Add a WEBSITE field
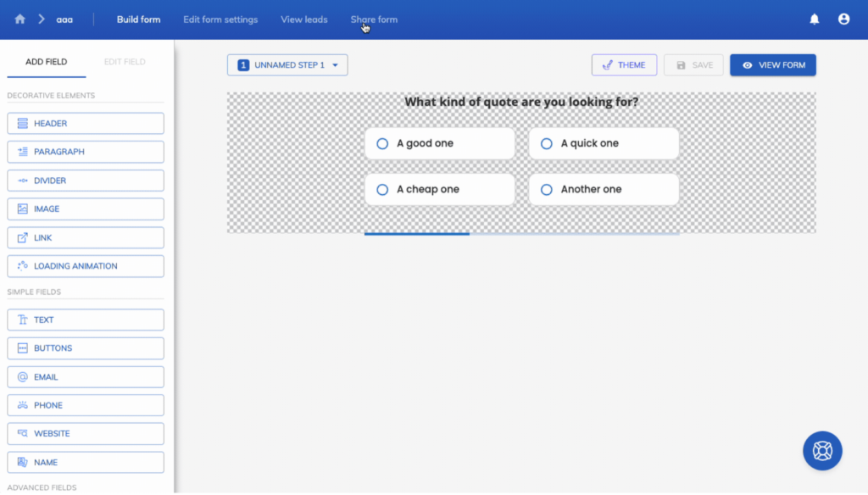Viewport: 868px width, 495px height. pyautogui.click(x=86, y=433)
